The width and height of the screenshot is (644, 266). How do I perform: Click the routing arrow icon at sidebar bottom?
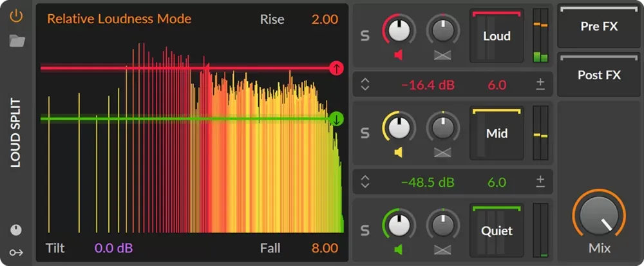pos(17,252)
